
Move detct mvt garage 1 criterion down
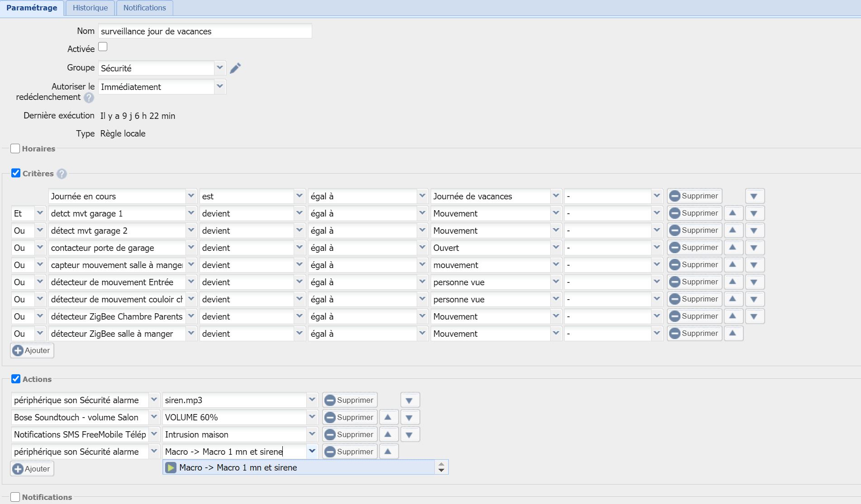[754, 213]
